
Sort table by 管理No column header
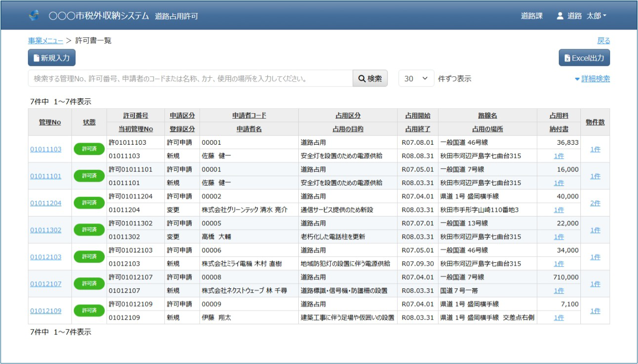pos(50,122)
